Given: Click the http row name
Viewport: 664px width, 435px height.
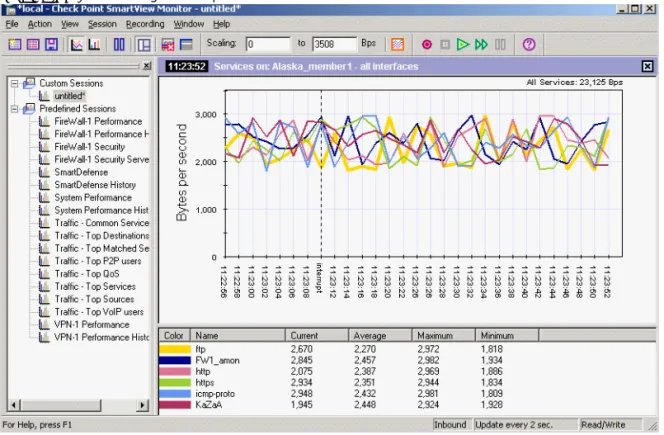Looking at the screenshot, I should [203, 372].
